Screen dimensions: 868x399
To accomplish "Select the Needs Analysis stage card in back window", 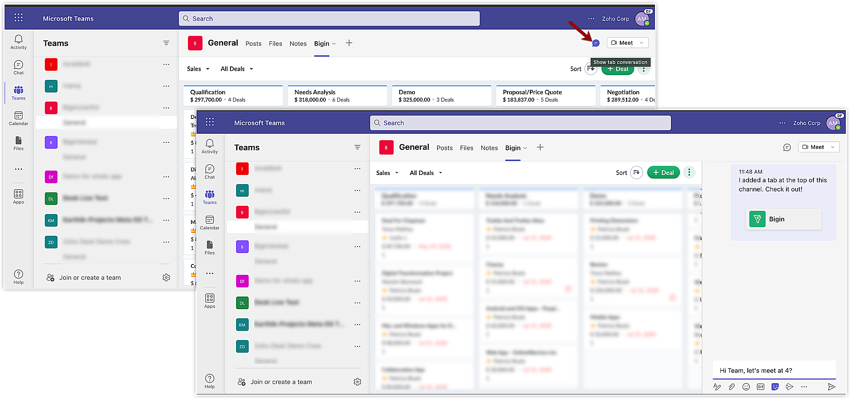I will pyautogui.click(x=338, y=96).
